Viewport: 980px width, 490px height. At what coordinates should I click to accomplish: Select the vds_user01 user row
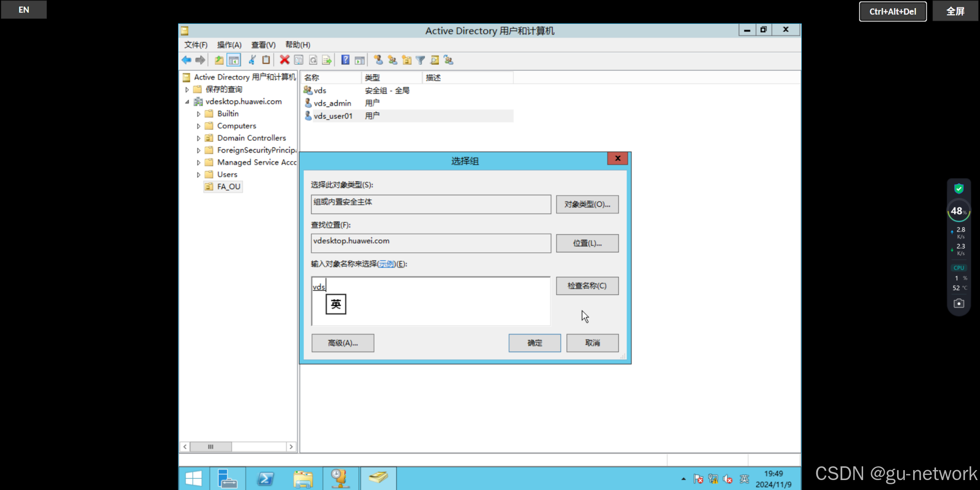(x=408, y=116)
